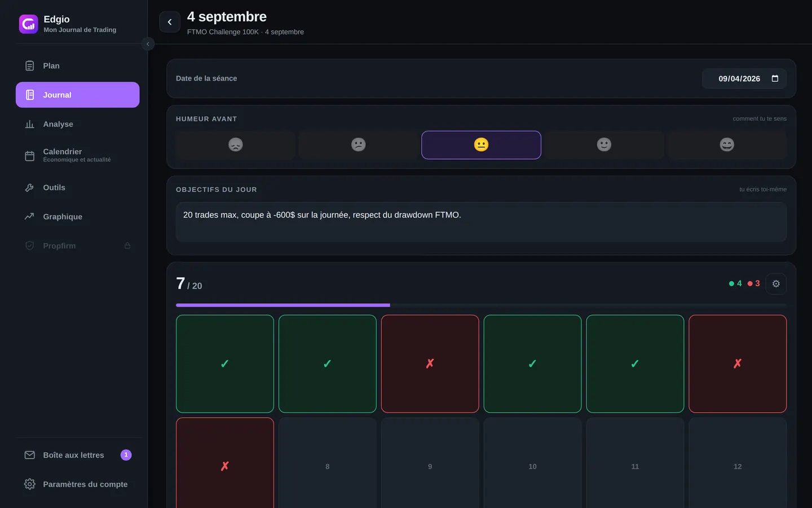Click the locked Propfirm menu item
The height and width of the screenshot is (508, 812).
[78, 246]
